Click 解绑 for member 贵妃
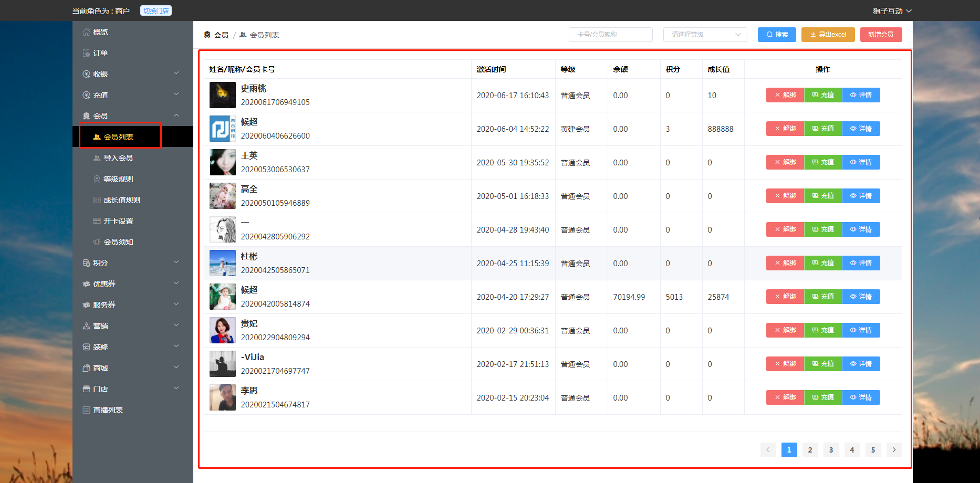Image resolution: width=980 pixels, height=483 pixels. tap(785, 330)
